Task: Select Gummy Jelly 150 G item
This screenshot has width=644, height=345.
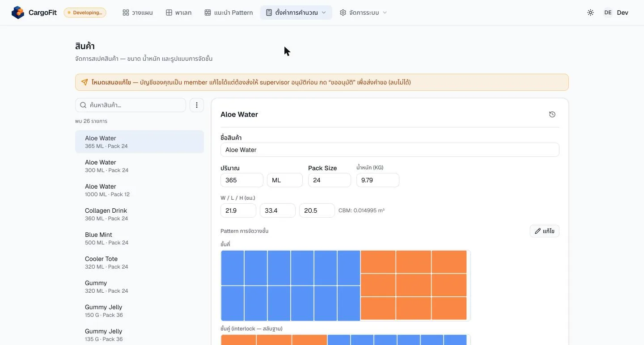Action: coord(140,311)
